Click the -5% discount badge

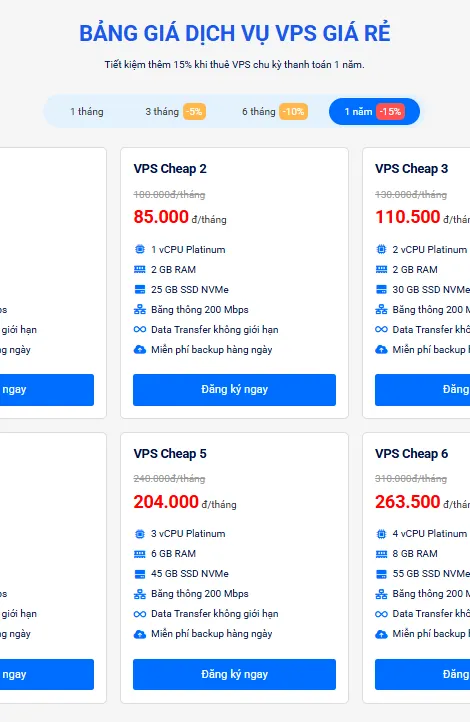point(194,111)
